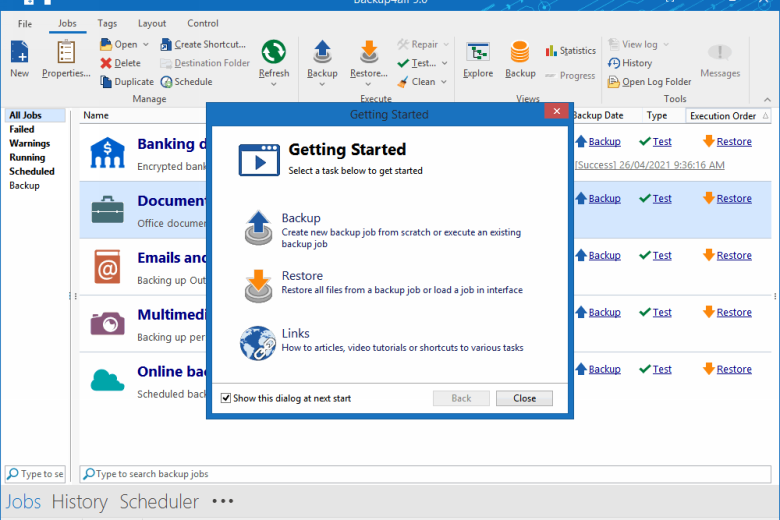Click the Banking job bank icon
Viewport: 780px width, 520px height.
(107, 153)
